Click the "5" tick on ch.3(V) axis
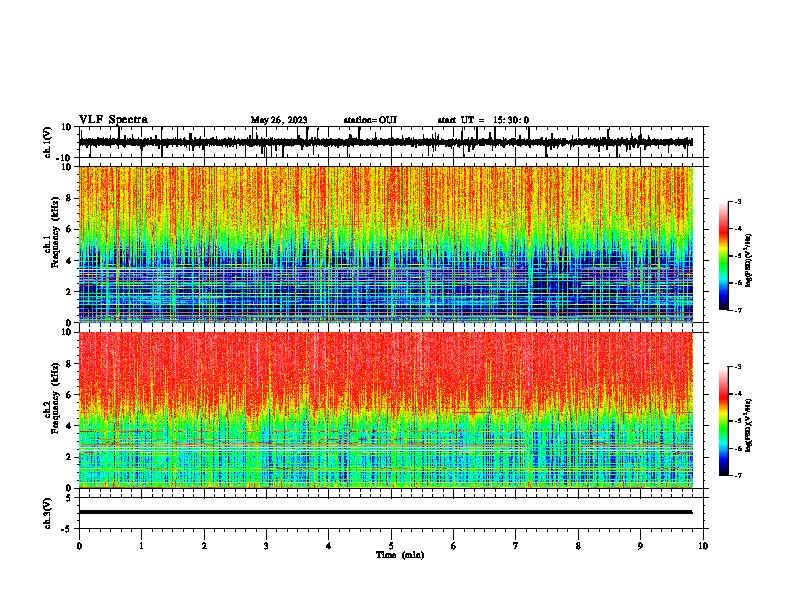The image size is (792, 612). [x=70, y=498]
